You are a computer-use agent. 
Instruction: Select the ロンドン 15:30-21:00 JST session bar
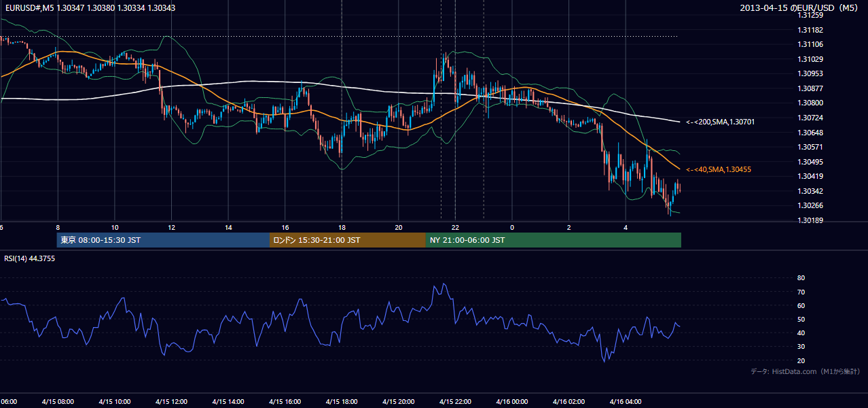click(348, 240)
